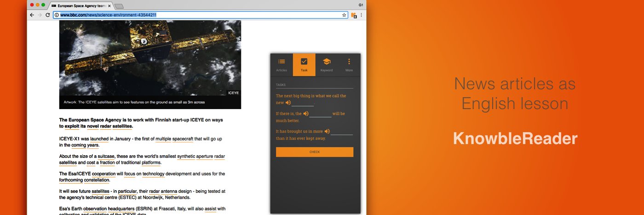Screen dimensions: 644x215
Task: Click highlighted word 'forthcoming'
Action: point(71,180)
